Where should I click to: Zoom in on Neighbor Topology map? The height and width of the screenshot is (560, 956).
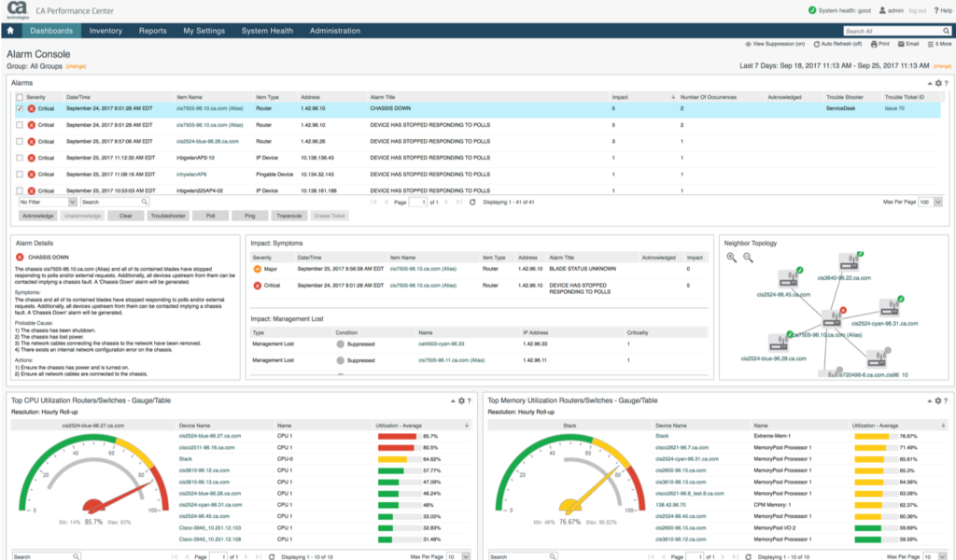coord(731,257)
